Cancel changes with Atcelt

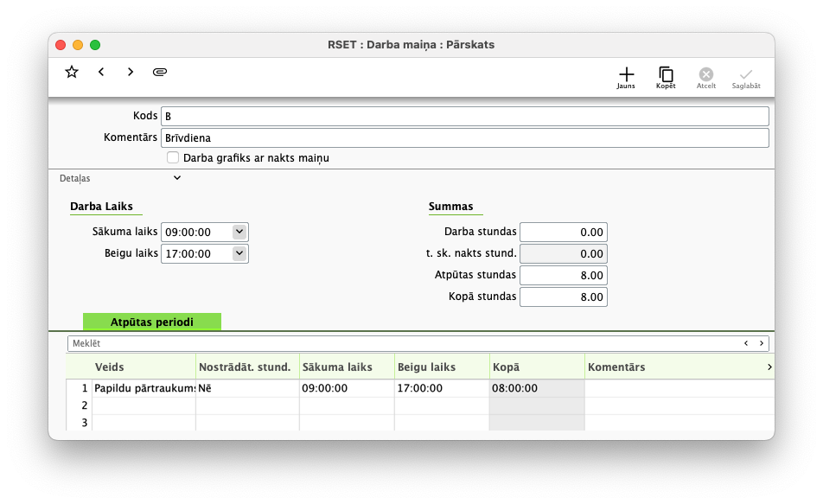coord(706,78)
